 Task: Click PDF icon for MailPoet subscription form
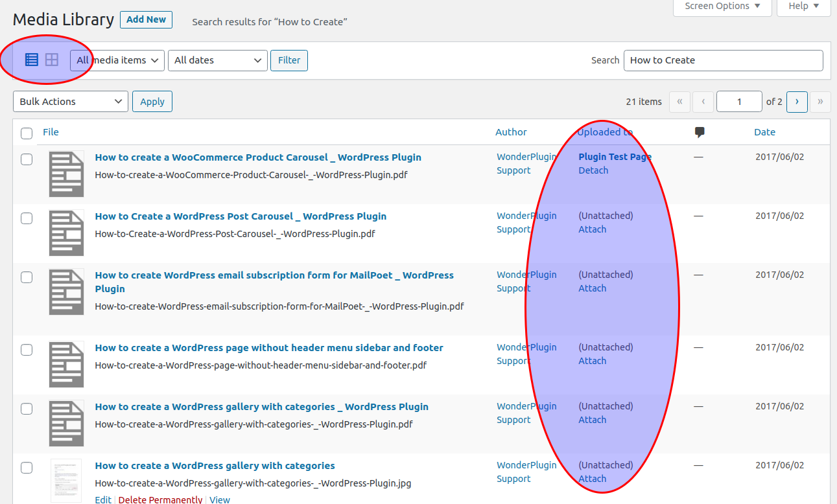pyautogui.click(x=67, y=292)
